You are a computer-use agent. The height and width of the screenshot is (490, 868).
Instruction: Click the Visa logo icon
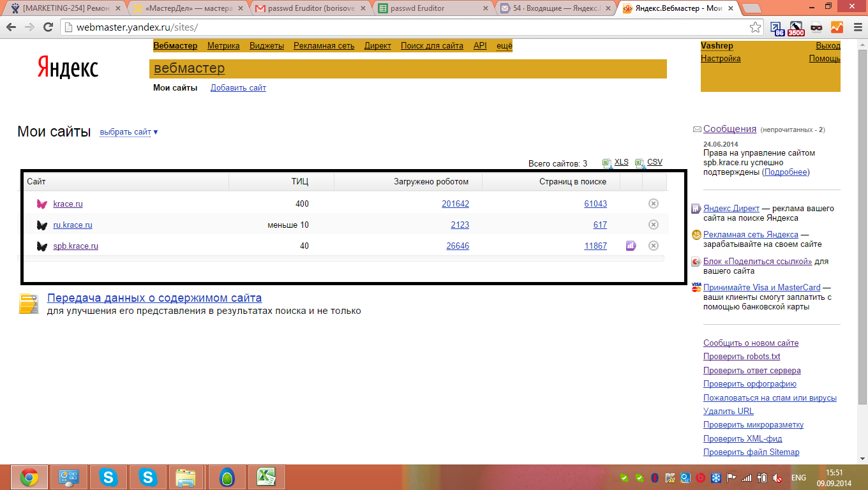(696, 287)
